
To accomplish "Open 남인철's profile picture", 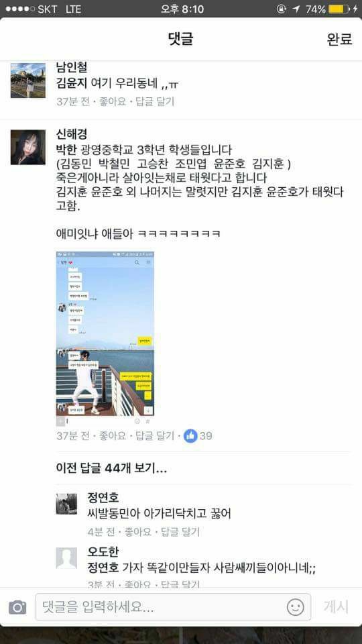I will (x=28, y=80).
